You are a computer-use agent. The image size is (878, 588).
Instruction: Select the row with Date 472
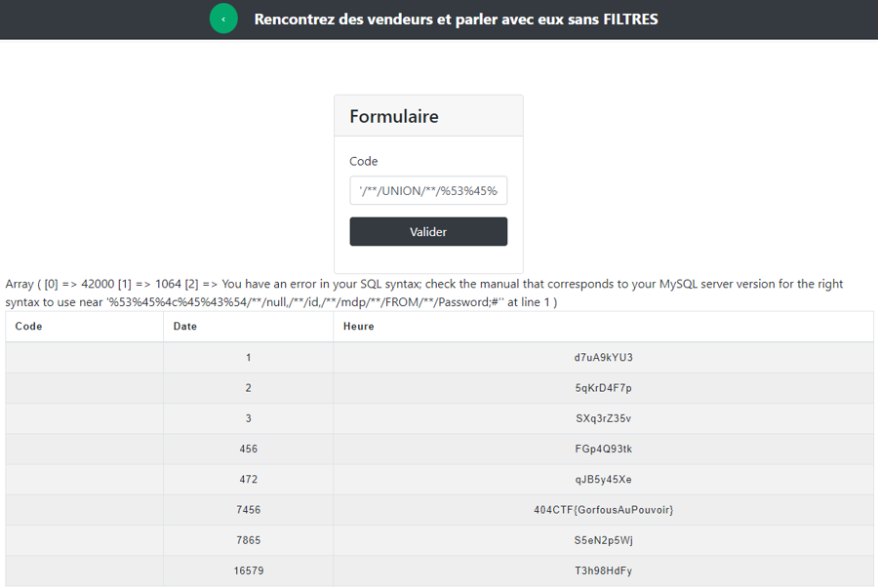point(603,479)
